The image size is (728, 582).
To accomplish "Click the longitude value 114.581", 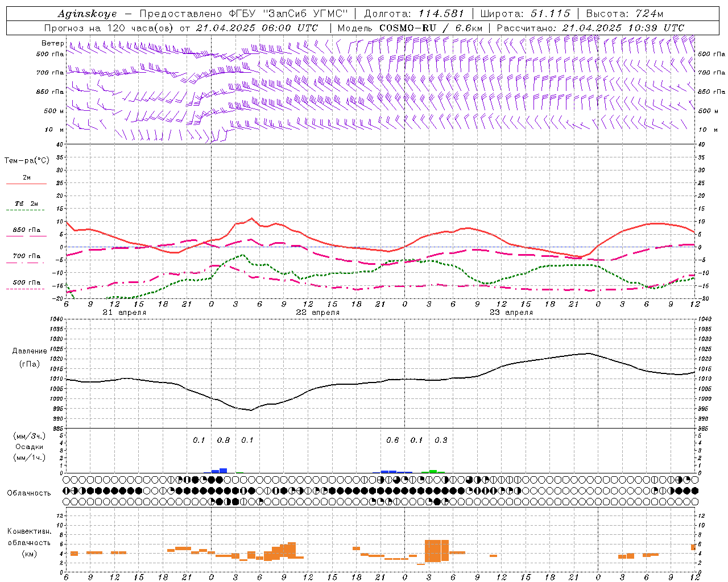I will (441, 14).
